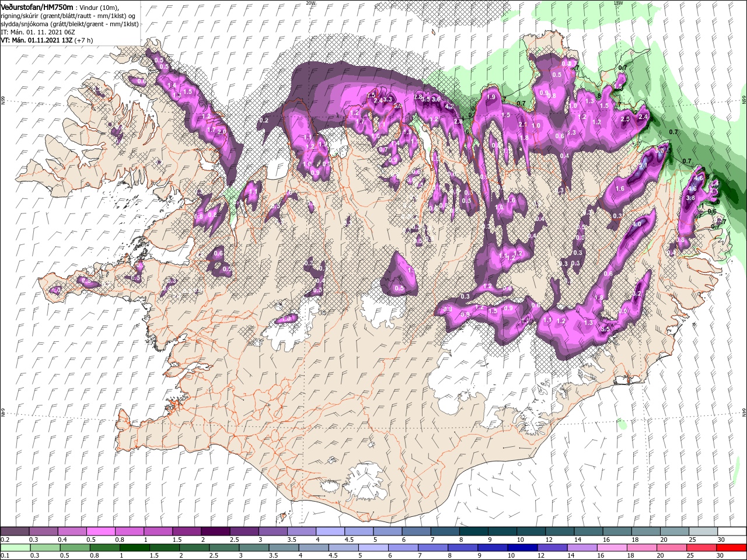Pick darkest green lower swatch for 1–1.5
Image resolution: width=747 pixels, height=560 pixels.
pos(134,548)
